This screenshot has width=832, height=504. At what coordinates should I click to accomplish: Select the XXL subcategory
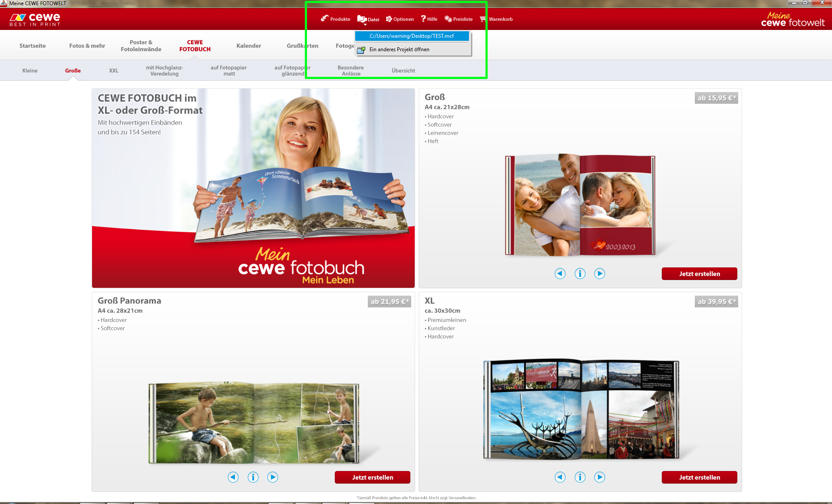114,70
